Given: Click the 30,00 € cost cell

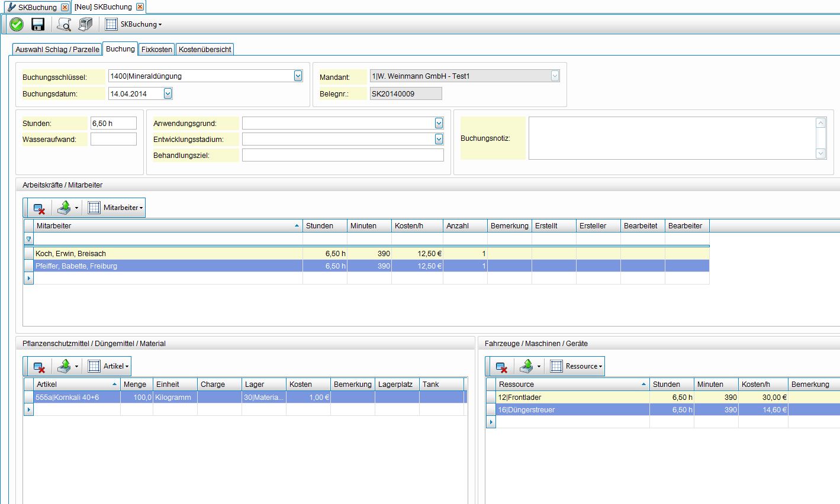Looking at the screenshot, I should 763,397.
